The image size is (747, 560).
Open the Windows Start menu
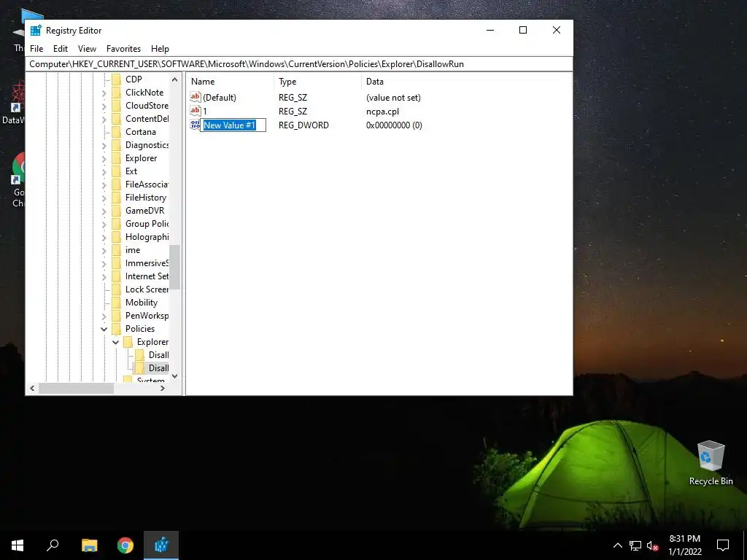[x=18, y=545]
